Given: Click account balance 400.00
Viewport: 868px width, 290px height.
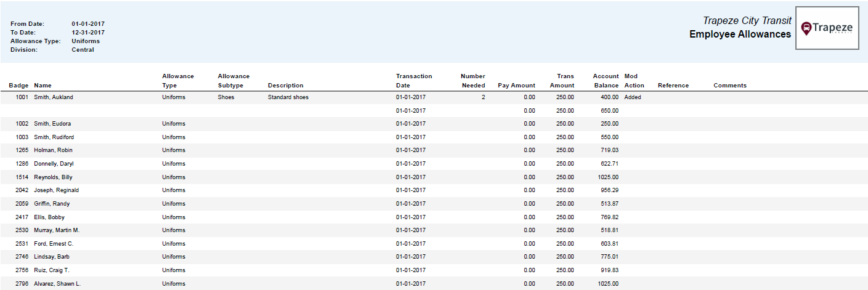Looking at the screenshot, I should pyautogui.click(x=610, y=97).
